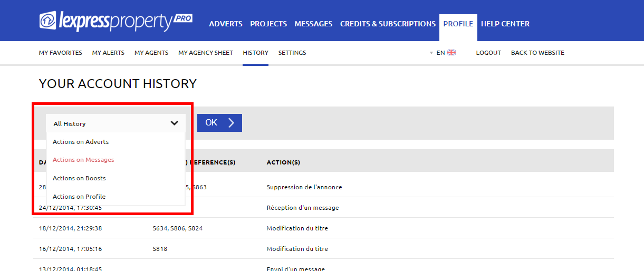This screenshot has width=644, height=271.
Task: Open MY AGENCY SHEET tab
Action: (206, 53)
